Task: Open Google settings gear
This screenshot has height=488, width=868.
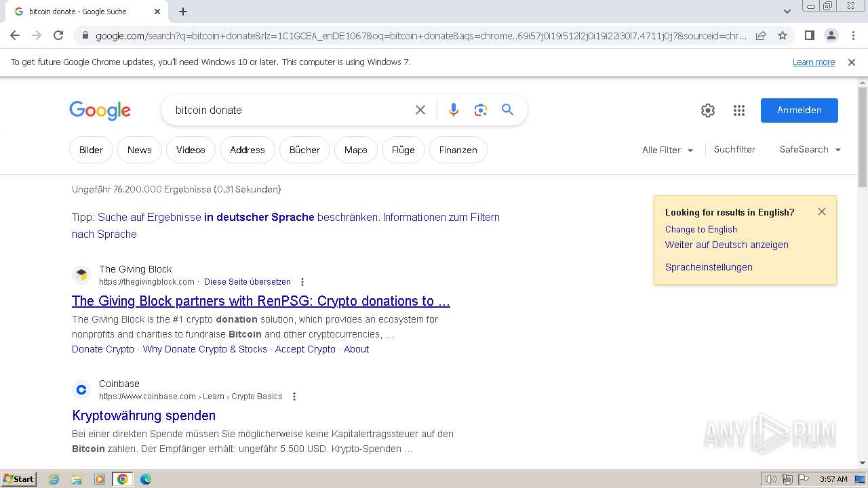Action: 708,110
